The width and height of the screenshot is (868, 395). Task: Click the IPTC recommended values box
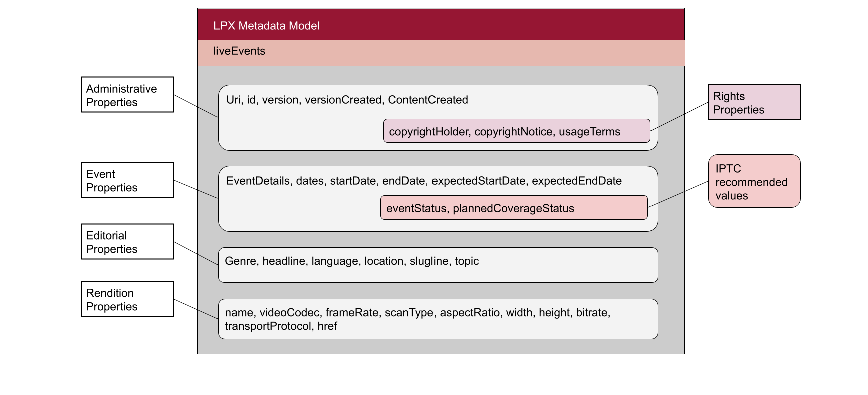[x=754, y=181]
